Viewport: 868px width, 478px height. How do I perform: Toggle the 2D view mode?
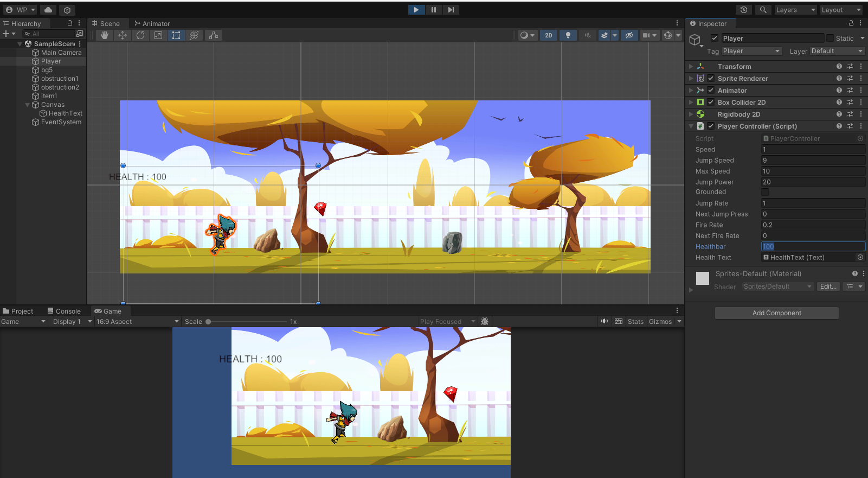(x=549, y=35)
